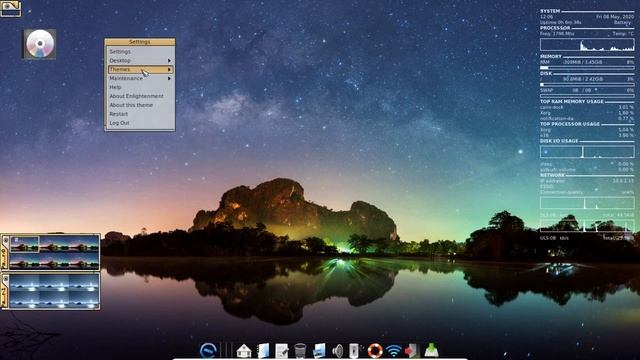Click the MEMORY heading in the monitor
This screenshot has height=360, width=640.
coord(551,56)
